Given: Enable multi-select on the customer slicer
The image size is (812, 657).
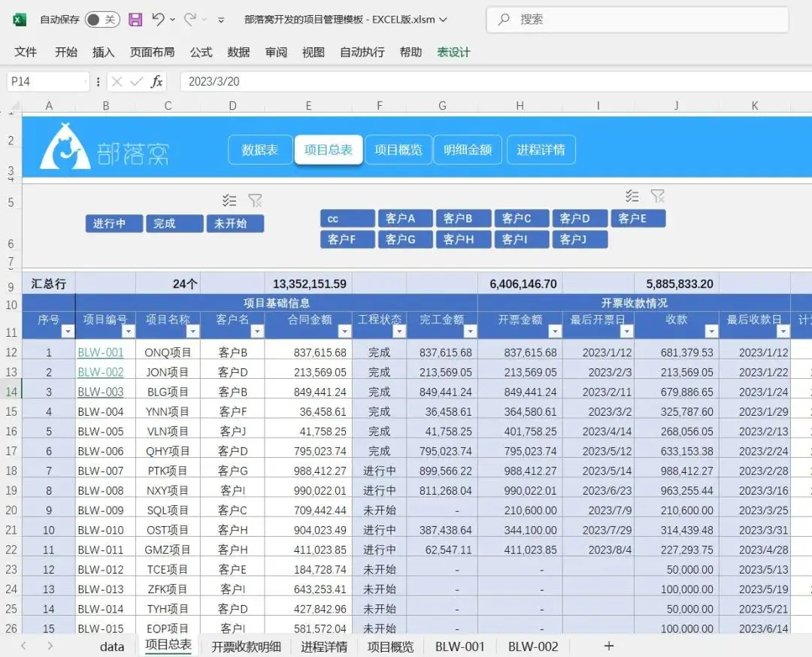Looking at the screenshot, I should coord(632,196).
